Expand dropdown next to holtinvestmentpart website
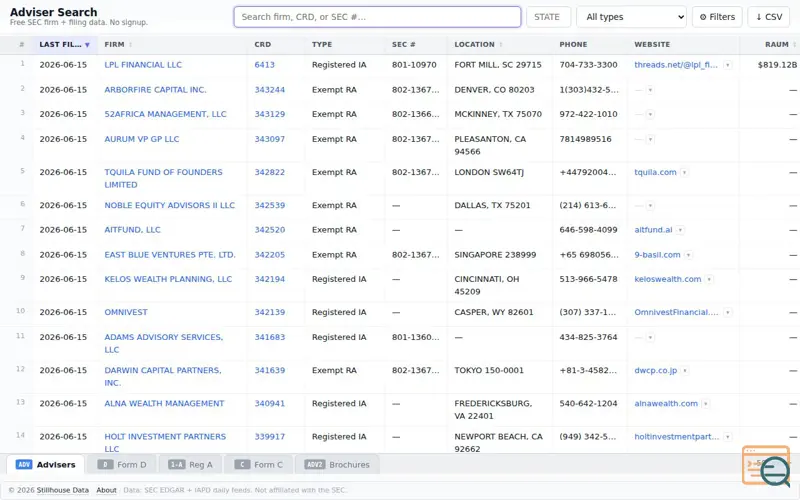The image size is (800, 500). point(728,437)
